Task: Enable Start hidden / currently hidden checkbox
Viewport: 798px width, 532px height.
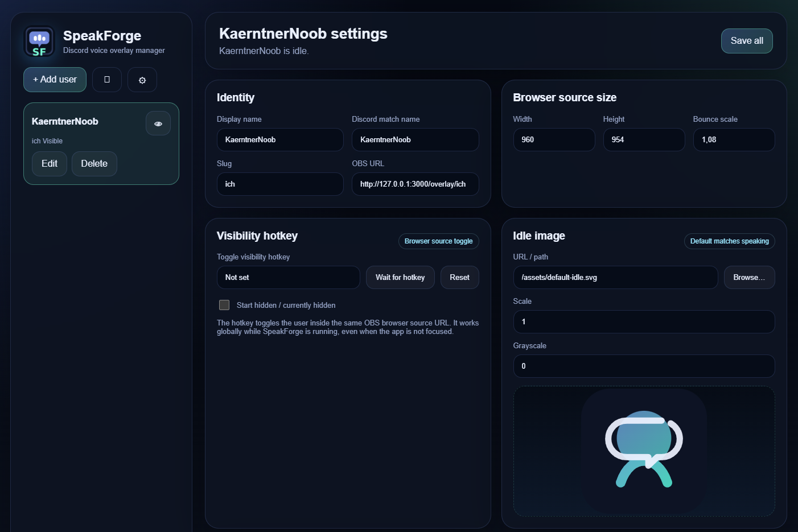Action: coord(224,305)
